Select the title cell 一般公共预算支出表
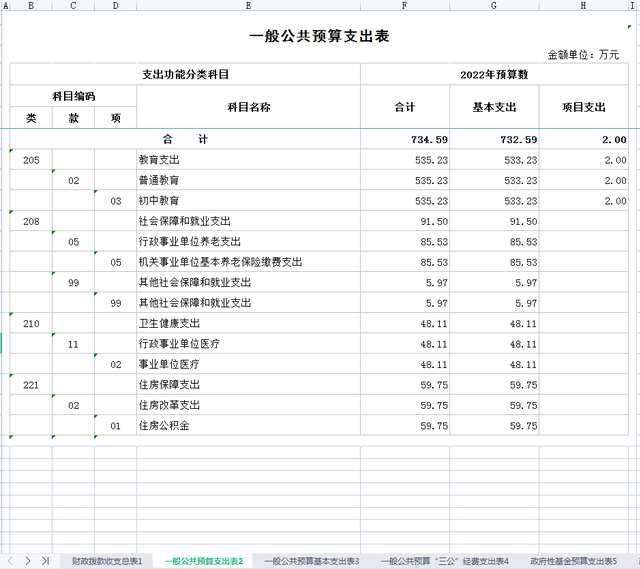 (319, 36)
